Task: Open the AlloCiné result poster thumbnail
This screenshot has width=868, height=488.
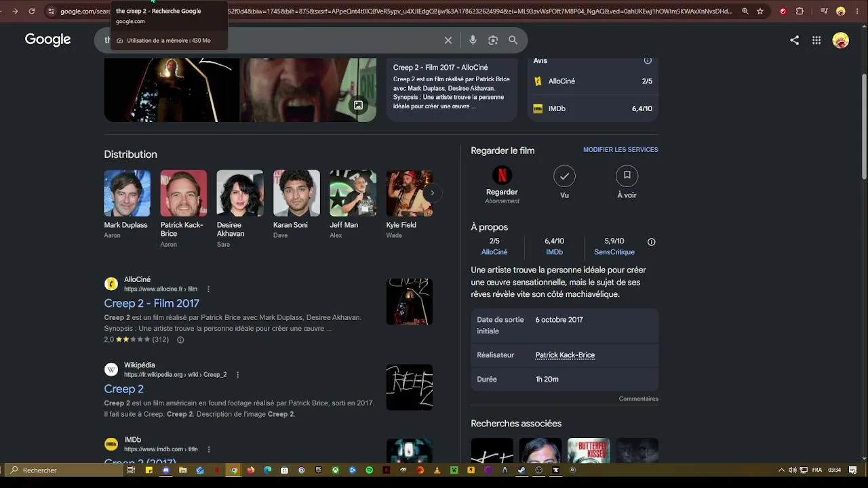Action: pyautogui.click(x=410, y=302)
